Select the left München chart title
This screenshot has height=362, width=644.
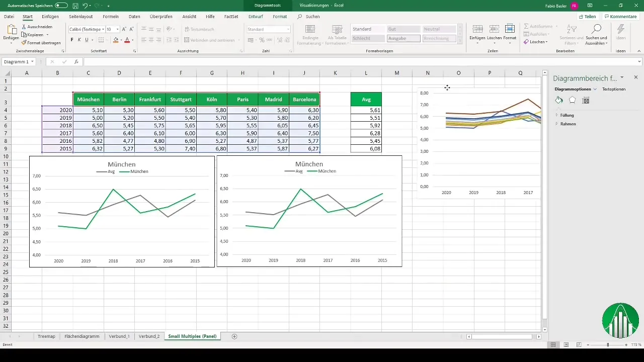pyautogui.click(x=122, y=164)
